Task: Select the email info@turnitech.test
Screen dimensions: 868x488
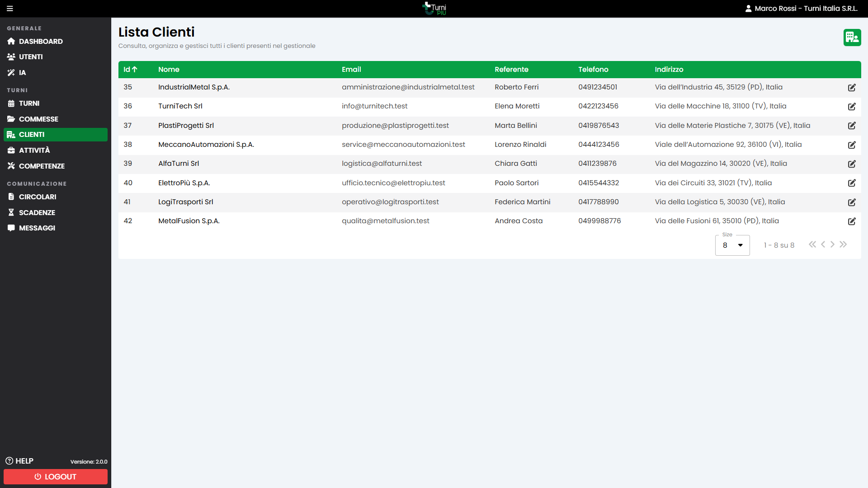Action: click(x=374, y=106)
